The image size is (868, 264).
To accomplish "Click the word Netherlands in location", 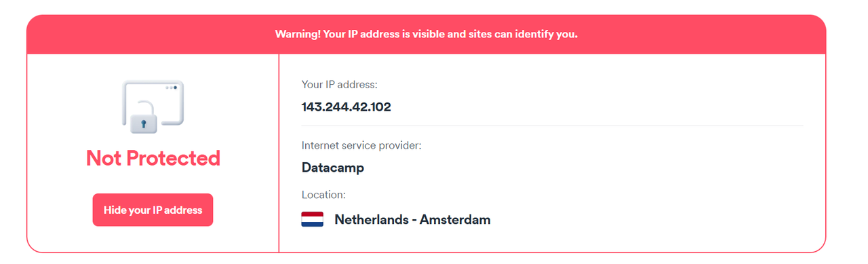I will [x=372, y=220].
